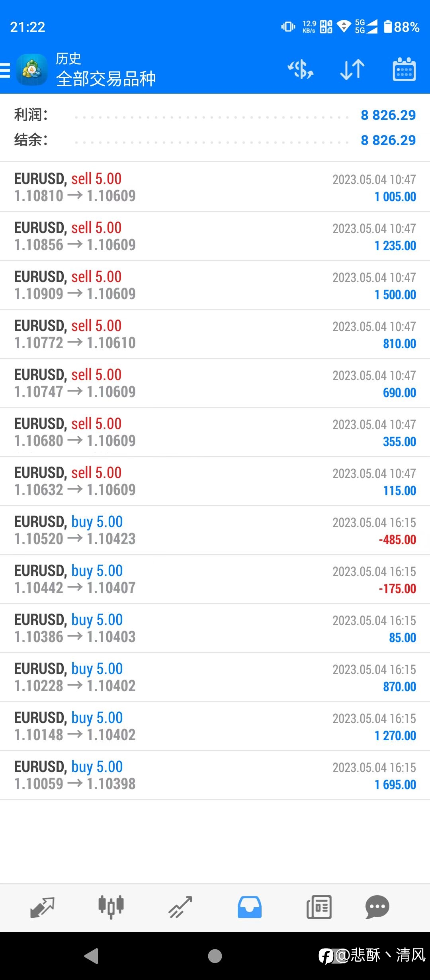Select the buy trade with 1 695.00 profit
Viewport: 430px width, 980px height.
[215, 775]
